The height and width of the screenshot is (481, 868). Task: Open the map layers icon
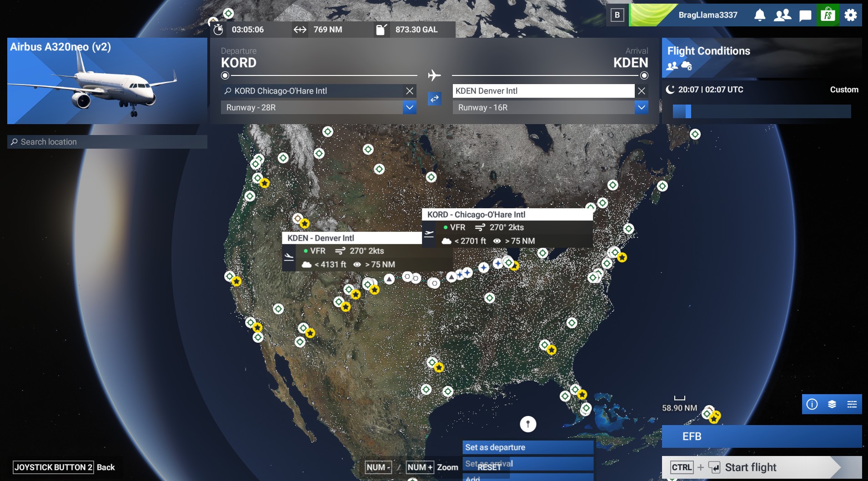click(x=832, y=404)
